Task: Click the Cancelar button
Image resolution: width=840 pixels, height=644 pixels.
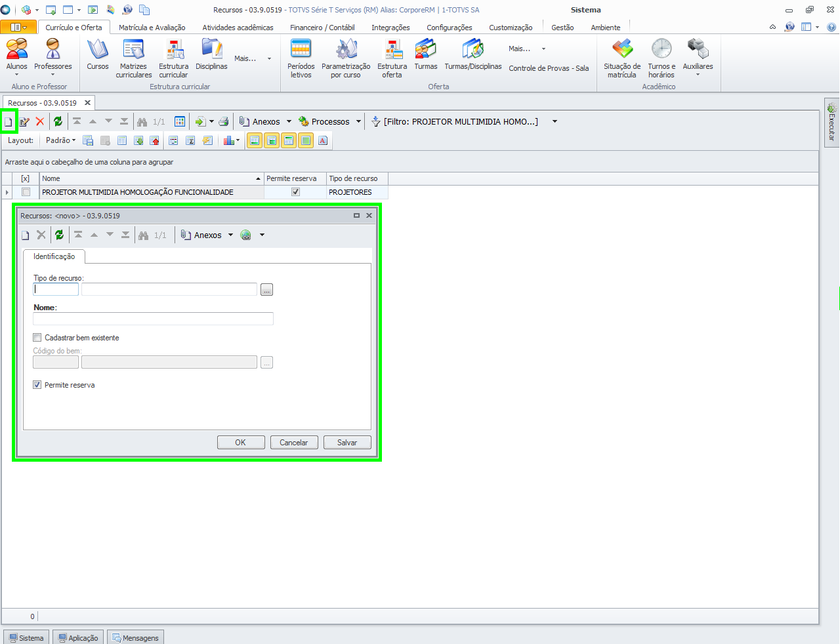Action: pyautogui.click(x=294, y=443)
